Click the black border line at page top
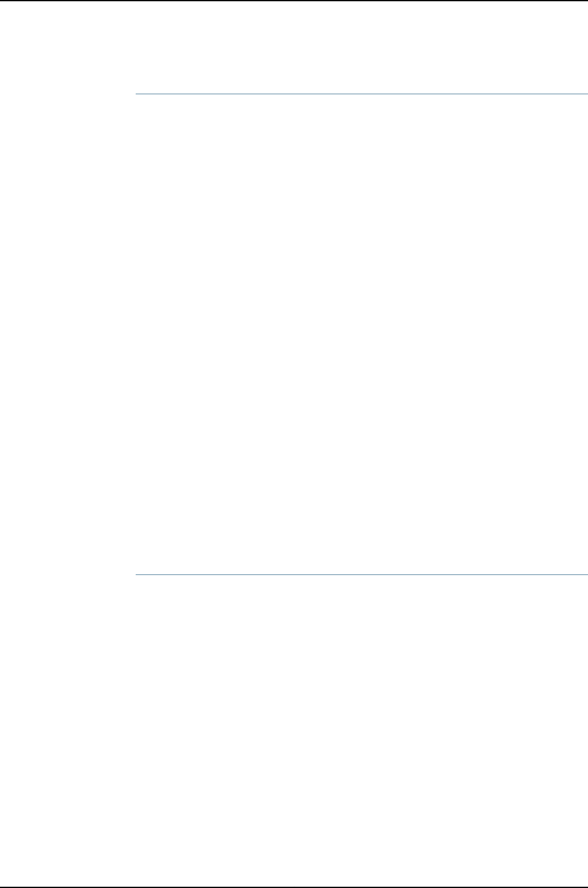This screenshot has width=588, height=888. (x=294, y=1)
